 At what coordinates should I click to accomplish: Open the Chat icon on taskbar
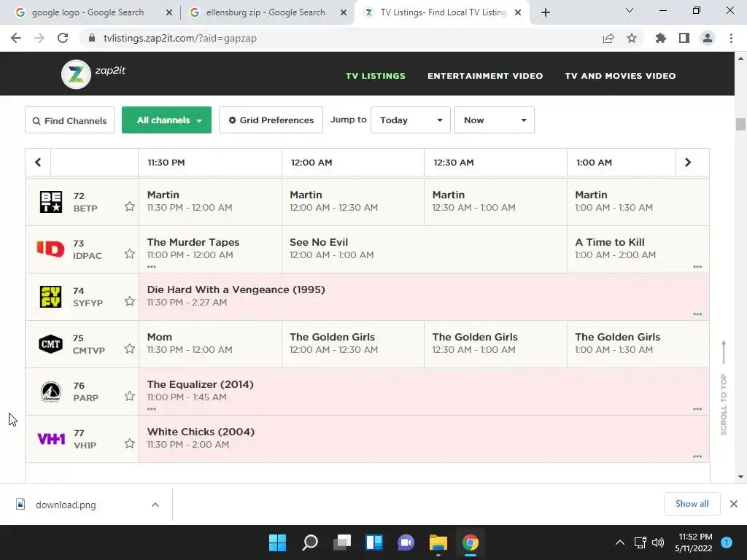pos(406,542)
